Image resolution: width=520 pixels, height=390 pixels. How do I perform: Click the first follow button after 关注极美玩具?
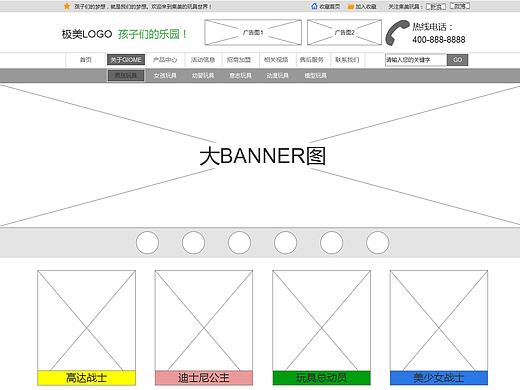(436, 6)
